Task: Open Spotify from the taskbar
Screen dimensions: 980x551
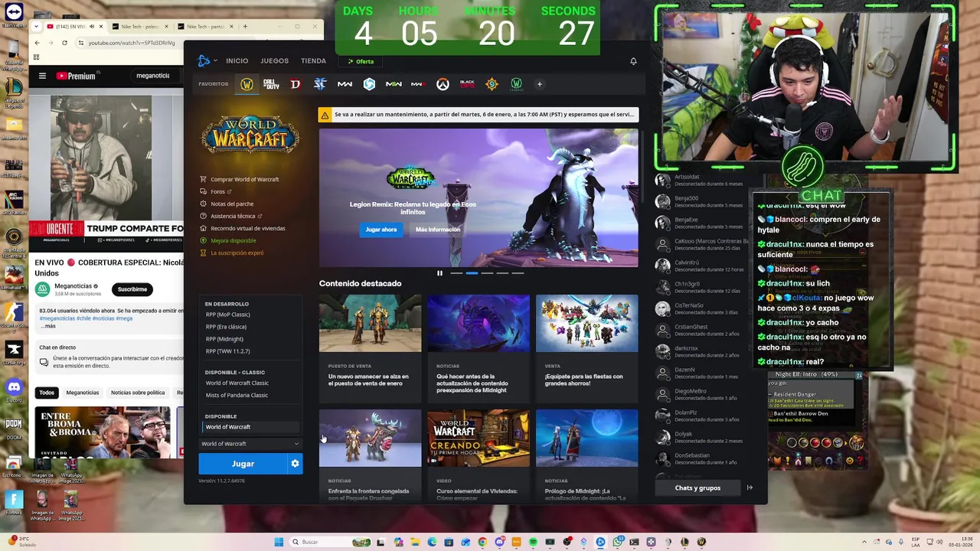Action: 533,542
